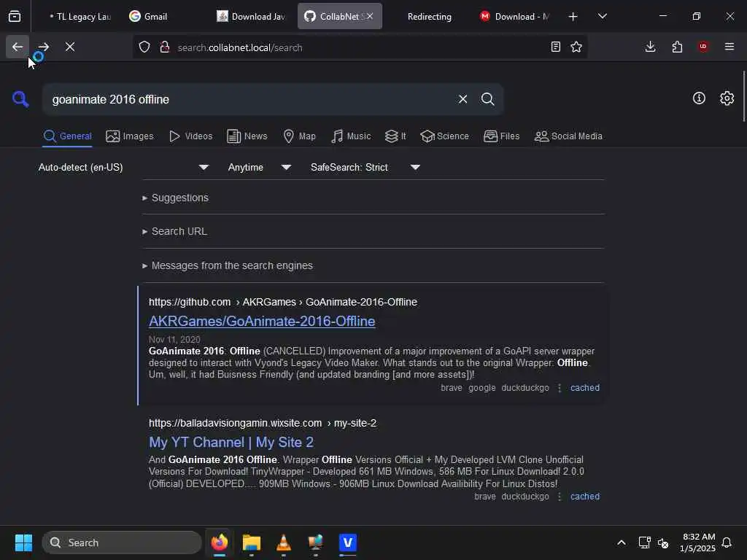The width and height of the screenshot is (747, 560).
Task: Expand Messages from the search engines
Action: [228, 265]
